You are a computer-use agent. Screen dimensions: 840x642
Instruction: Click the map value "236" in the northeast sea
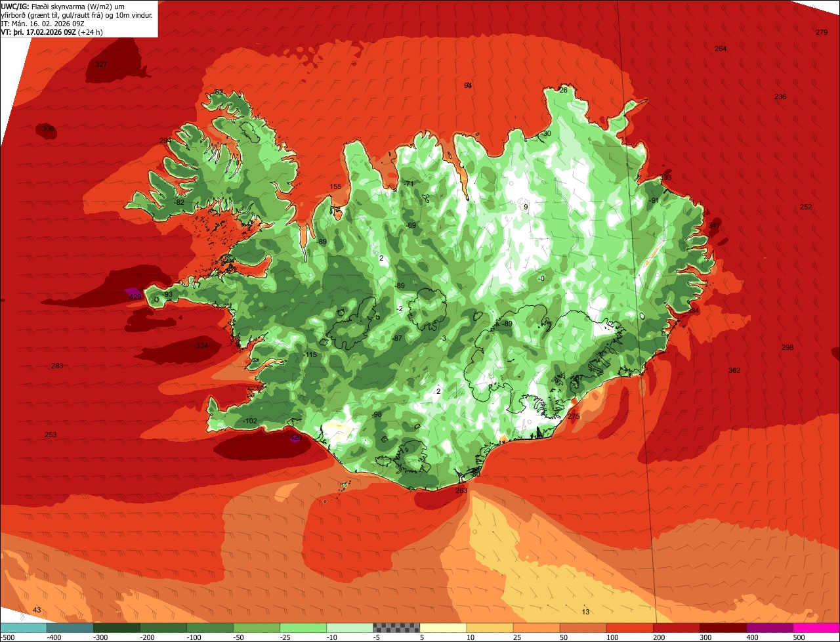780,96
